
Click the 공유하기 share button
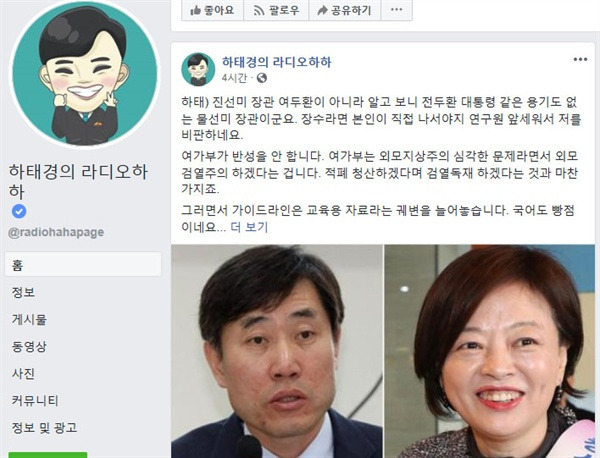(344, 10)
